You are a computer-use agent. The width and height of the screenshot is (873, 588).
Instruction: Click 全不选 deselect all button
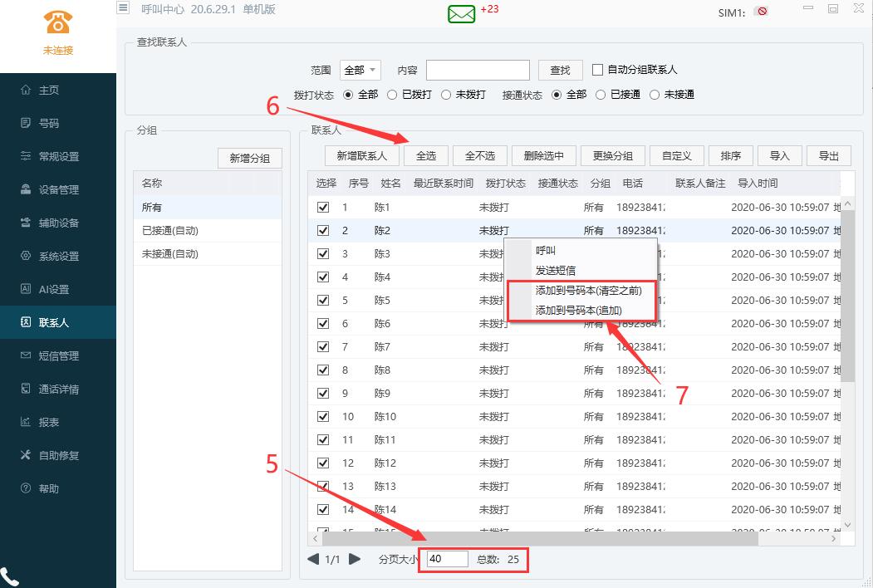click(x=480, y=156)
